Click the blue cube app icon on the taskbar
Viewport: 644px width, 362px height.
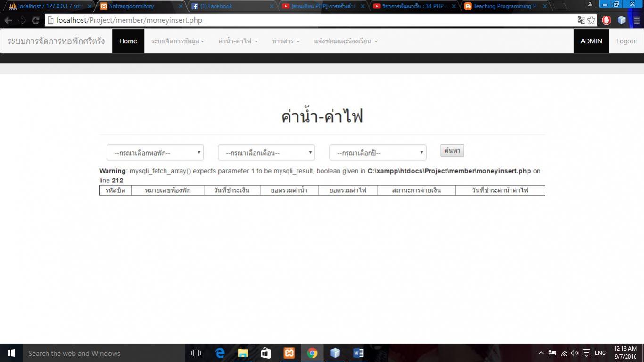click(x=335, y=353)
